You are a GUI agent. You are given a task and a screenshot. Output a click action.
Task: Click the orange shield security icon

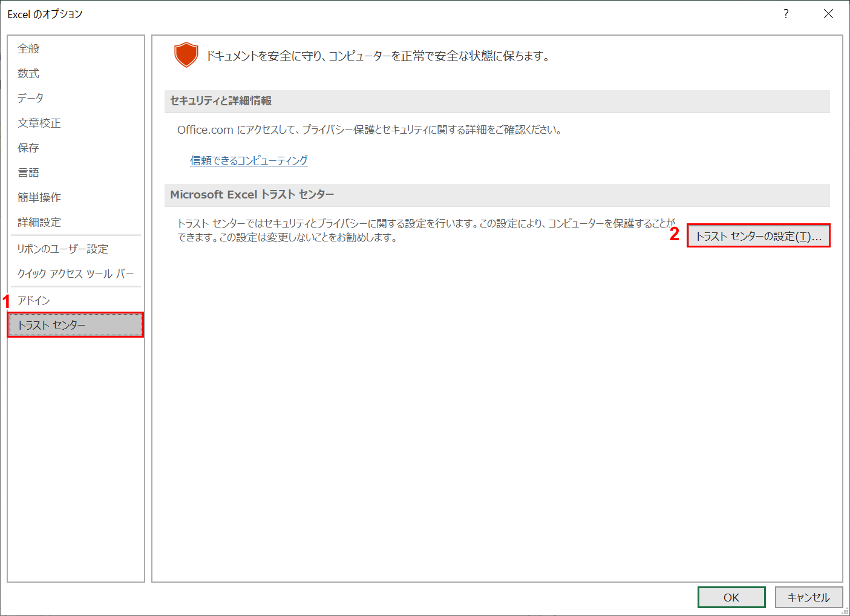186,55
